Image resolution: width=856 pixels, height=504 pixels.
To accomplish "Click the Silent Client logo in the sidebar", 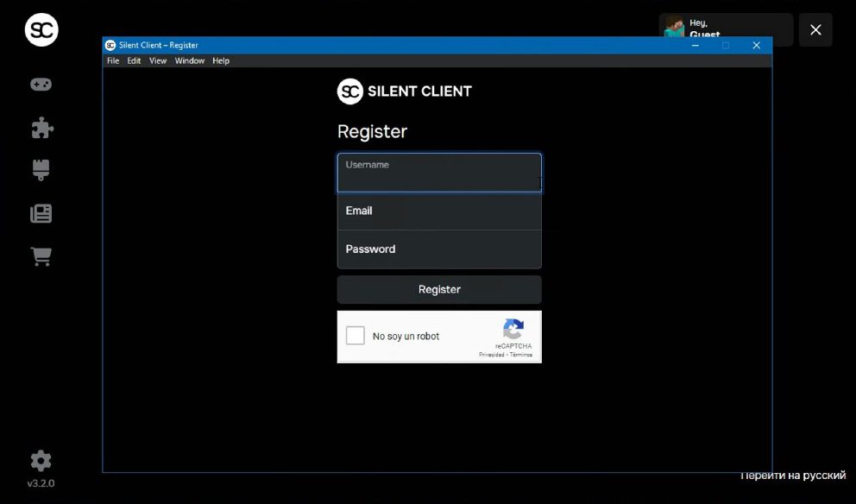I will [41, 29].
